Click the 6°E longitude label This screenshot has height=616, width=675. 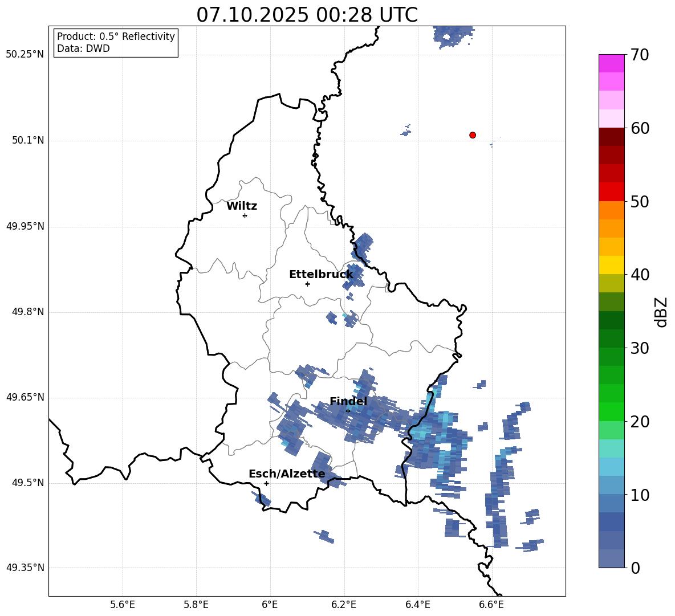[x=270, y=605]
